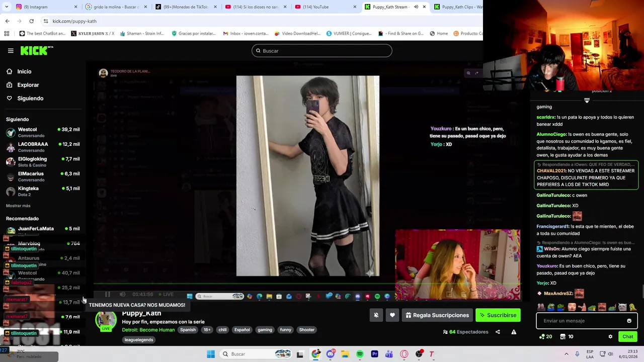This screenshot has height=362, width=644.
Task: Go back in the browser
Action: 8,21
